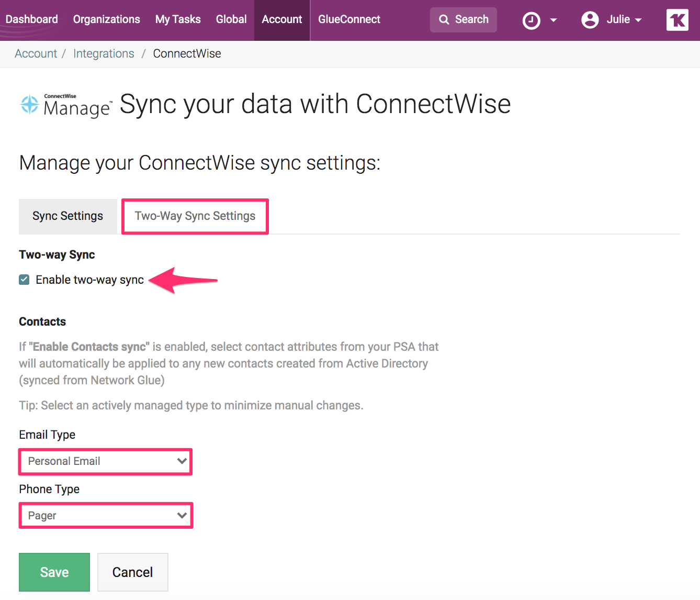Select the Two-Way Sync Settings tab
This screenshot has width=700, height=600.
pyautogui.click(x=195, y=216)
